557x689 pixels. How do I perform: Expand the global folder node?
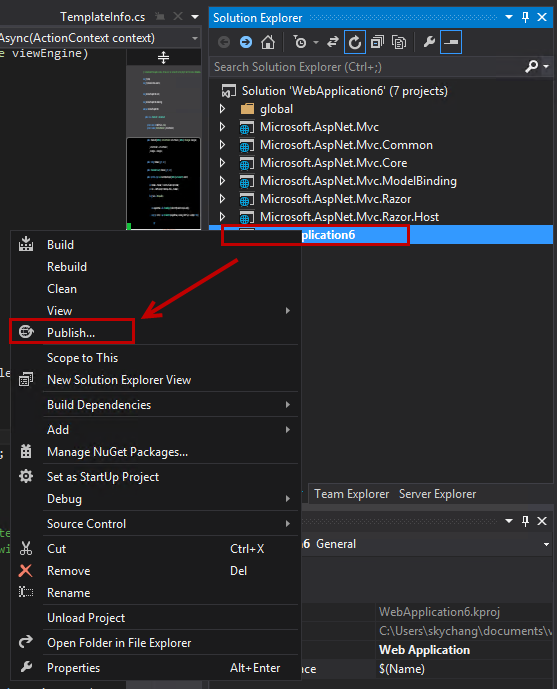(222, 109)
